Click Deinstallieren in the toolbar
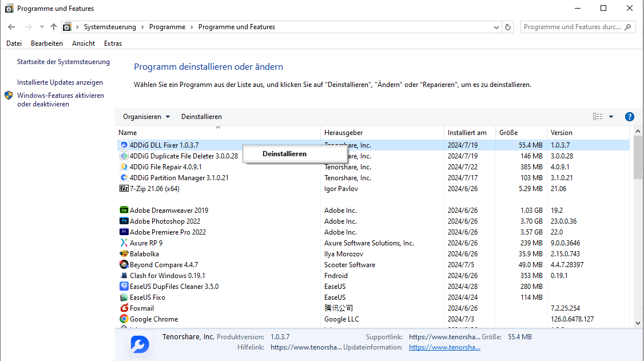Viewport: 644px width, 361px height. pos(201,117)
